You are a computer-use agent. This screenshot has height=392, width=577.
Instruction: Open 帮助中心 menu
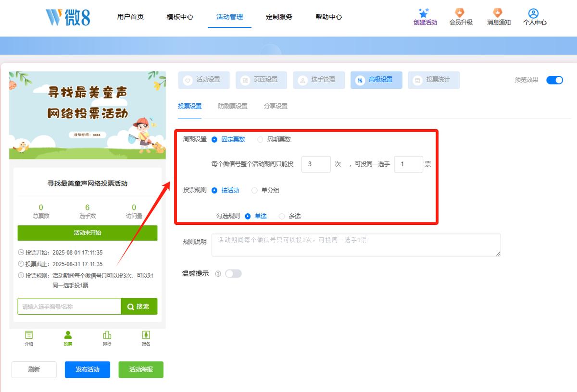328,17
